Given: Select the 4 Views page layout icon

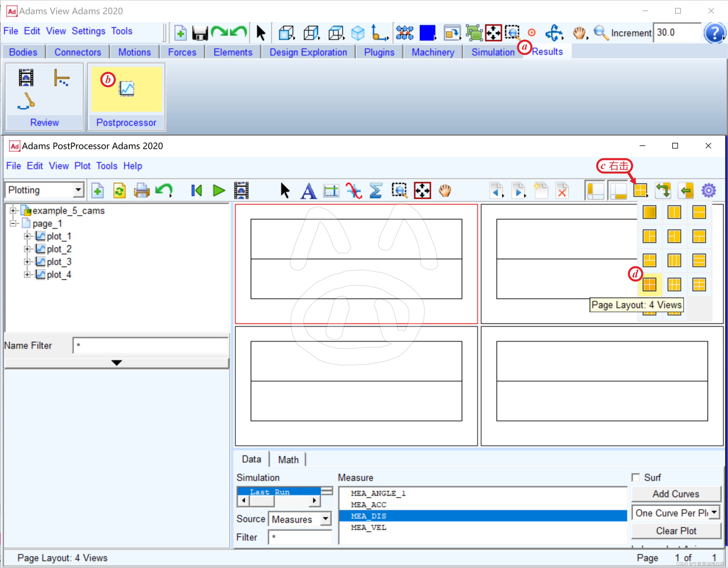Looking at the screenshot, I should (649, 284).
